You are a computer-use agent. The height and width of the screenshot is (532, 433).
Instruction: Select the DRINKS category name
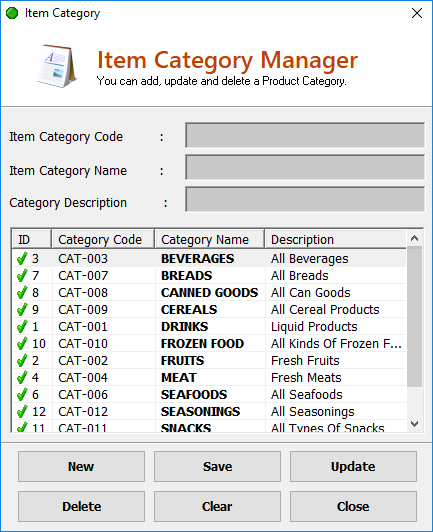click(184, 327)
